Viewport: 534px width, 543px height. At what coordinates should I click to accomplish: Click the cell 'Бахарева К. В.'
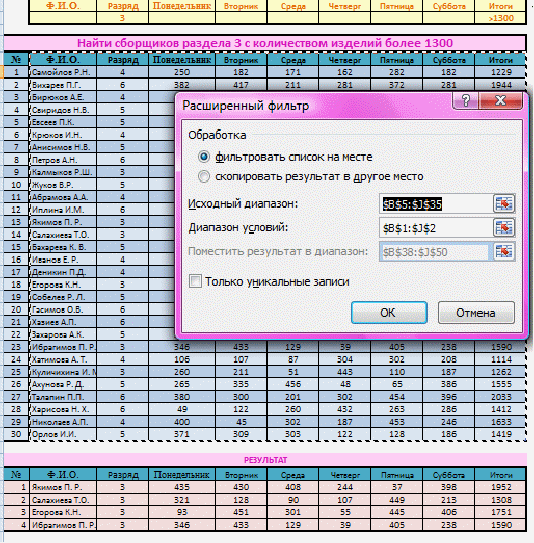[63, 247]
